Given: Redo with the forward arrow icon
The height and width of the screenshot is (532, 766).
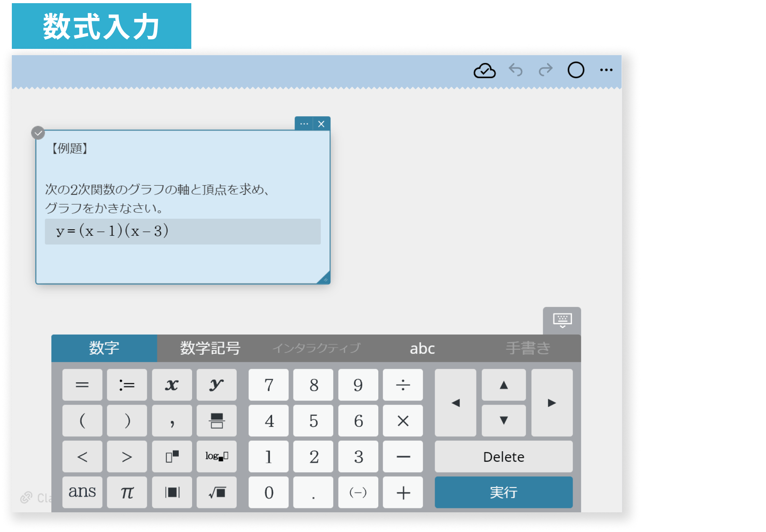Looking at the screenshot, I should pyautogui.click(x=546, y=70).
